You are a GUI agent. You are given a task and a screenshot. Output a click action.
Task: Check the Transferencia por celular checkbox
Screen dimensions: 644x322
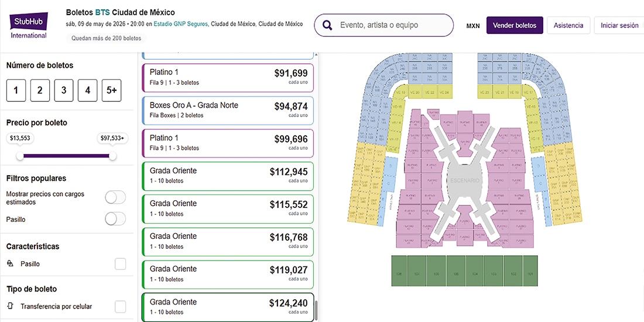tap(120, 306)
